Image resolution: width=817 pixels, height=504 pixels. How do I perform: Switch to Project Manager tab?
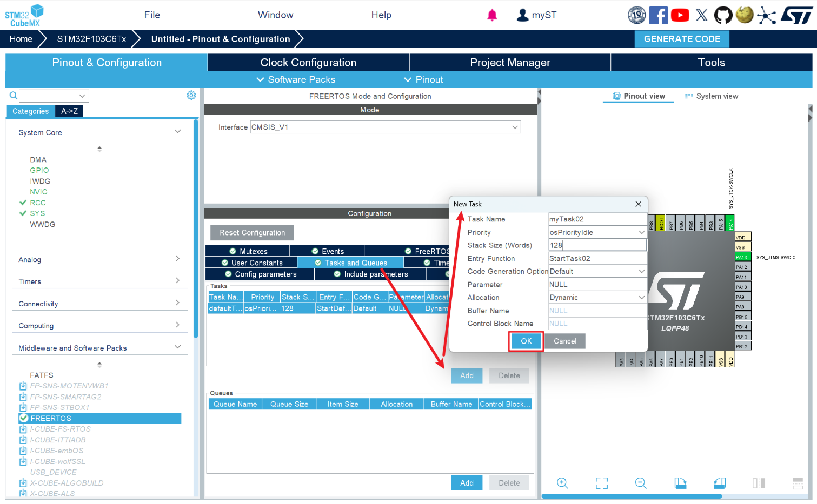510,62
